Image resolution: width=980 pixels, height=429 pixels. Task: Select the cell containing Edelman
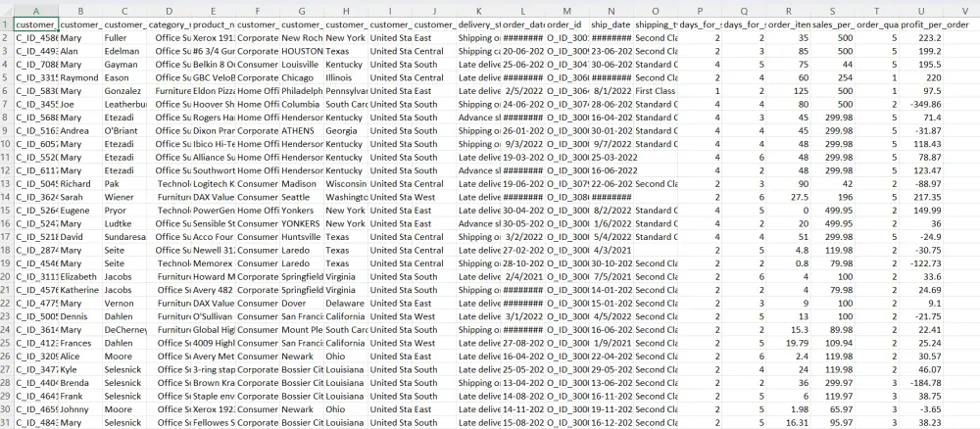pyautogui.click(x=125, y=51)
